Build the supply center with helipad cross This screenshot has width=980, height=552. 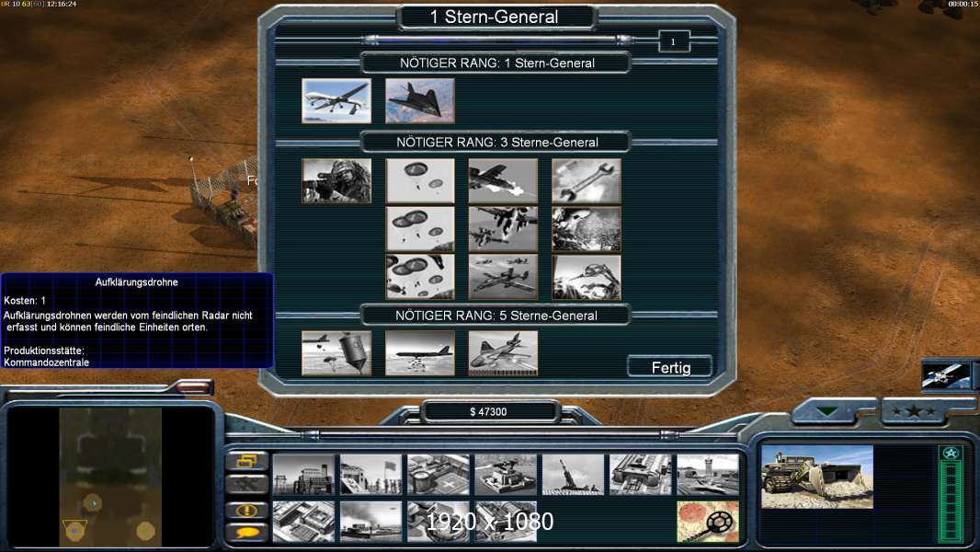tap(439, 475)
